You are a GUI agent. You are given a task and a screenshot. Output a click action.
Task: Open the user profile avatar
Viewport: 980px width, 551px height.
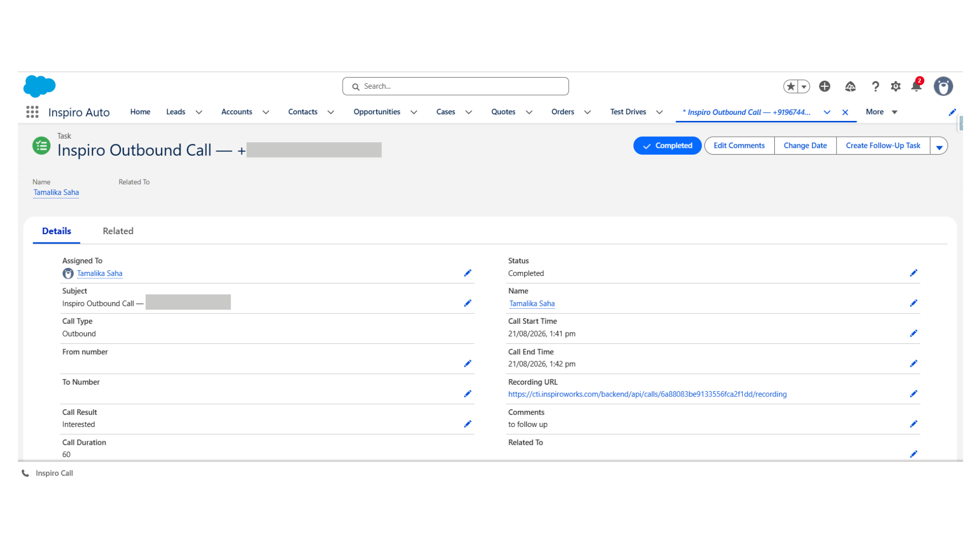click(x=943, y=86)
